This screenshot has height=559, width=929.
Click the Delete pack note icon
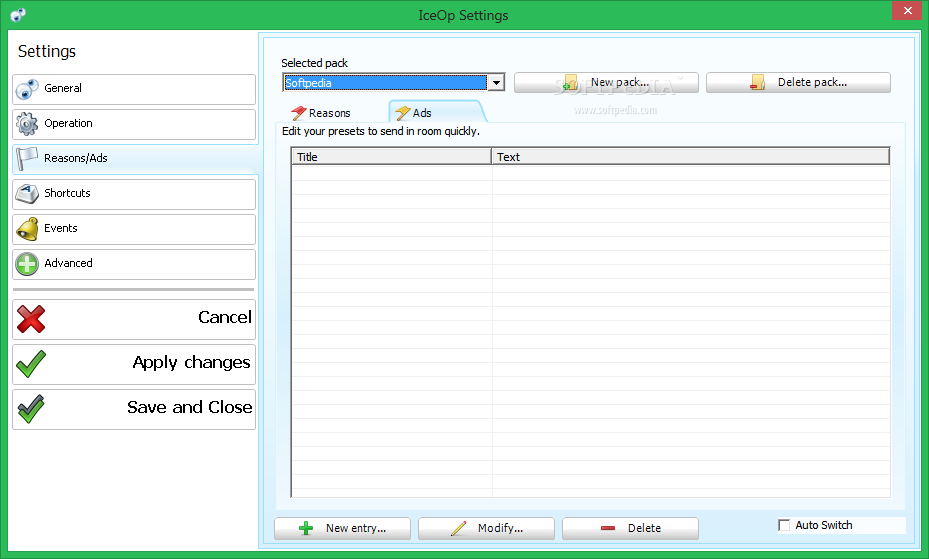[x=757, y=82]
